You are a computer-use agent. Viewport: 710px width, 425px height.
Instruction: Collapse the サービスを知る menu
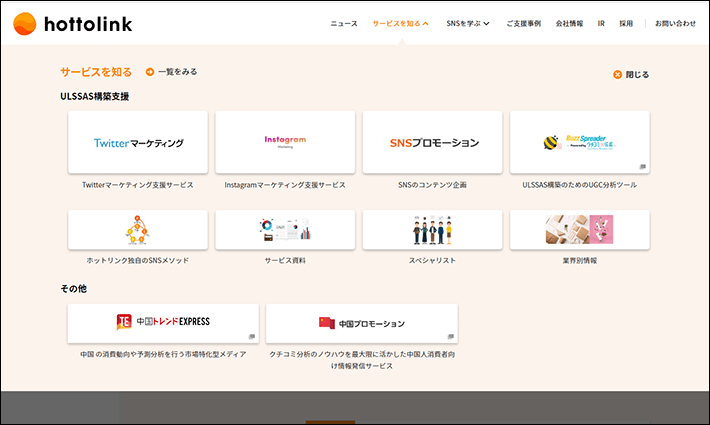400,24
